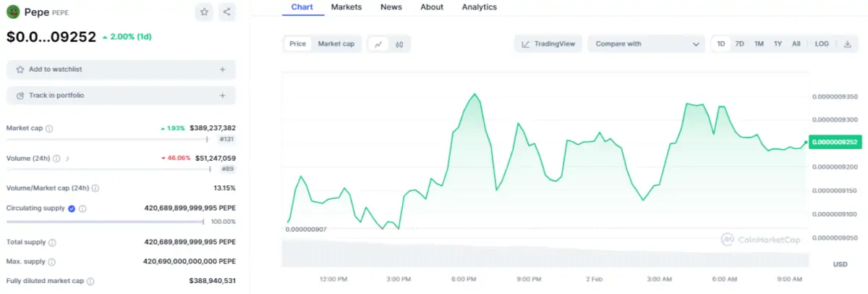This screenshot has height=294, width=868.
Task: Click the volume rank slider bar
Action: point(110,169)
